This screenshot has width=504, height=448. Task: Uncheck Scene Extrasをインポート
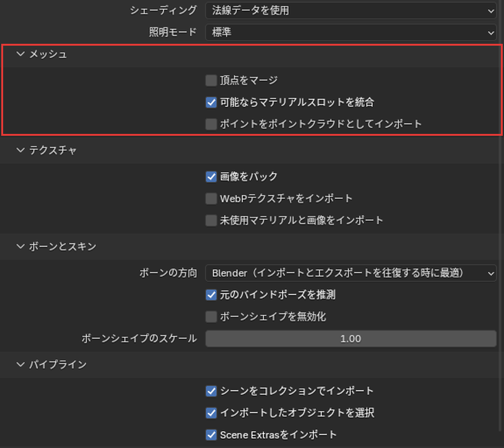pyautogui.click(x=211, y=435)
